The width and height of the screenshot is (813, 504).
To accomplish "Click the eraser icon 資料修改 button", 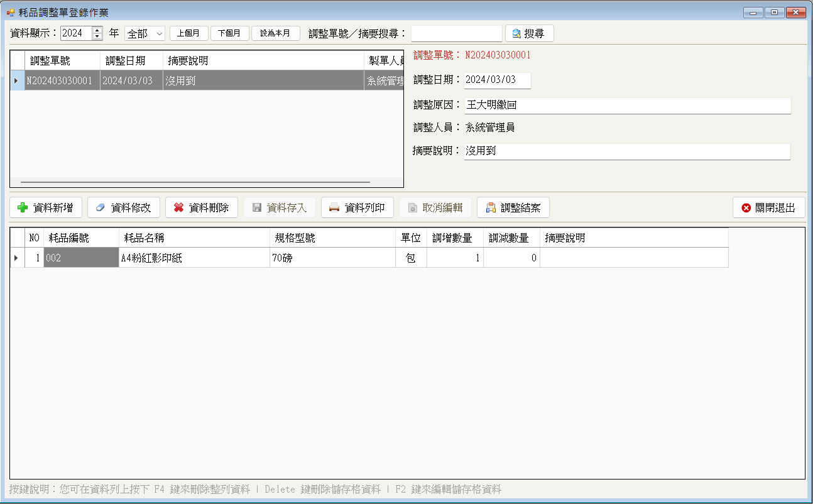I will 124,207.
